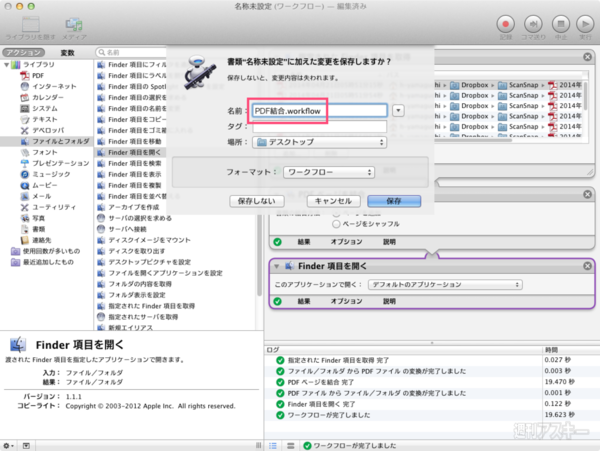Select the フォルダの内容を取得 action
This screenshot has height=451, width=600.
(140, 284)
